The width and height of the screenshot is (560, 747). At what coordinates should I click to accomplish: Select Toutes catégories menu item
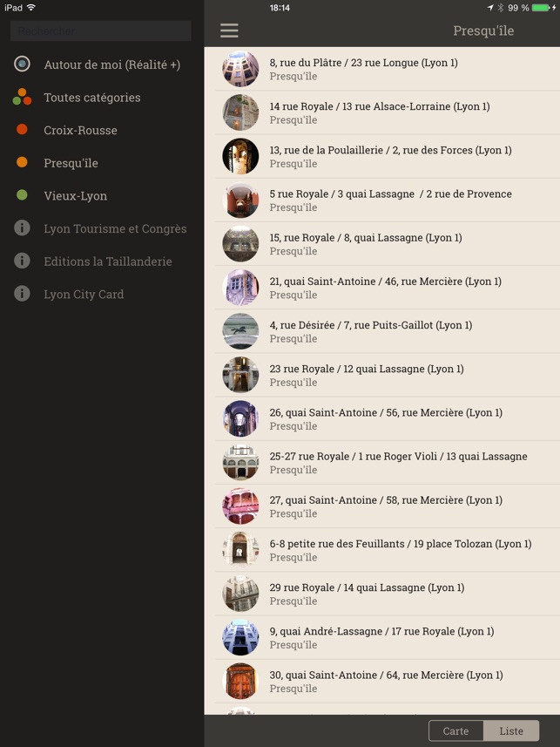coord(92,98)
